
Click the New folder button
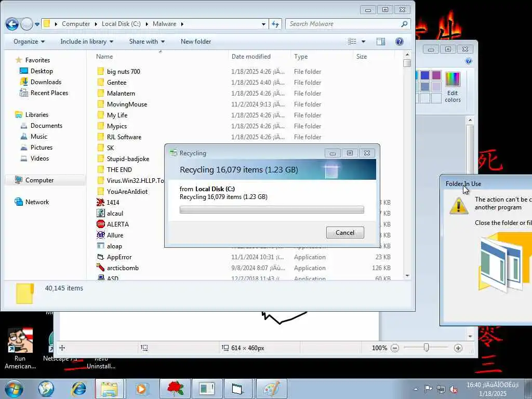pyautogui.click(x=196, y=42)
